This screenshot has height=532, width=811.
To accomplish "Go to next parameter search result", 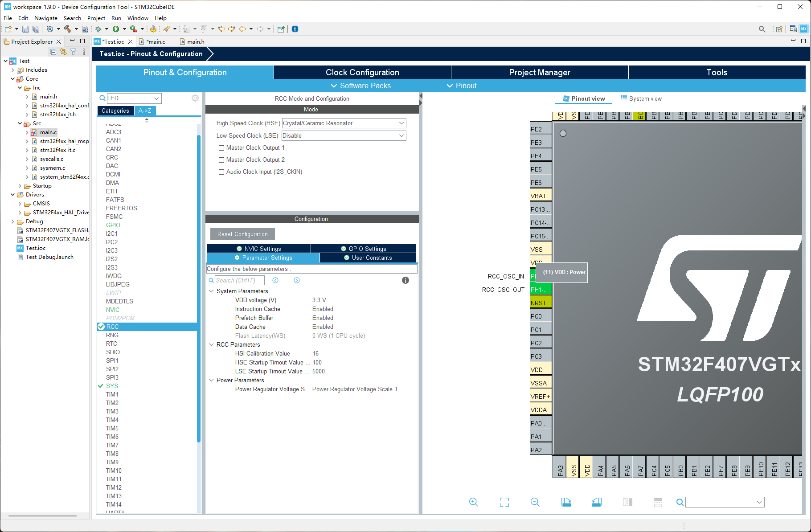I will 297,280.
